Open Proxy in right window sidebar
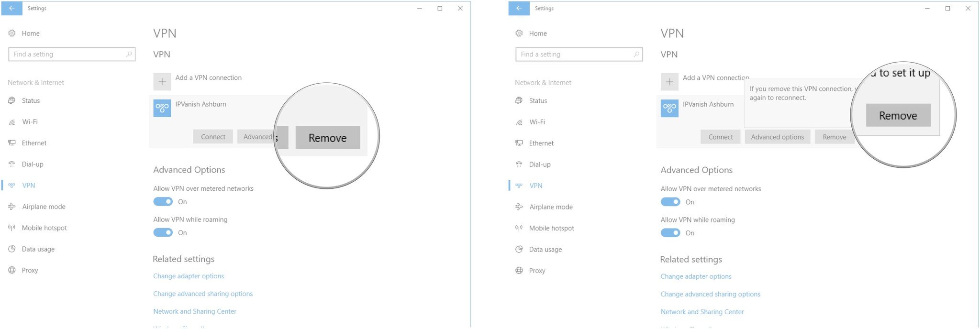The height and width of the screenshot is (329, 980). pos(530,270)
